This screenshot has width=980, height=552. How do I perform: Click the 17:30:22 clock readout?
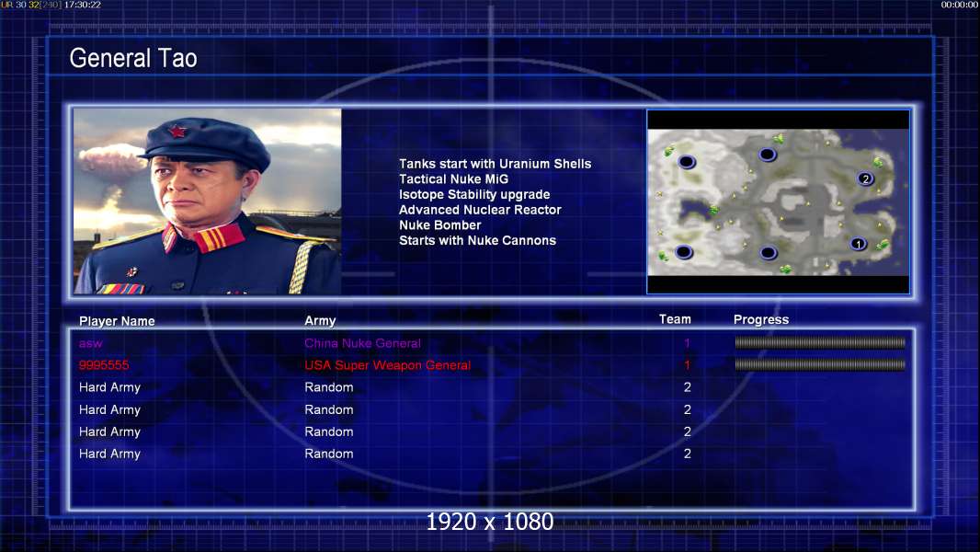click(83, 5)
